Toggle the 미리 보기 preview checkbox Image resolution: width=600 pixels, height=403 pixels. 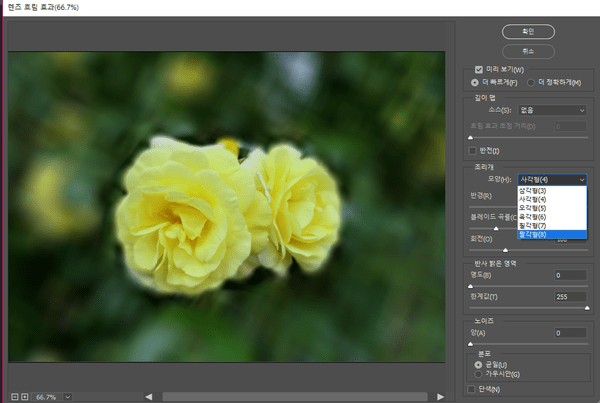tap(479, 69)
